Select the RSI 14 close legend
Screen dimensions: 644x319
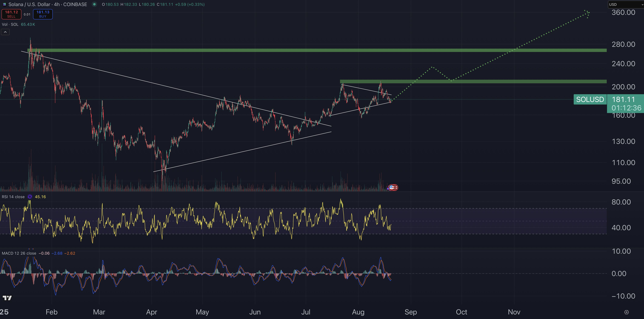tap(13, 197)
